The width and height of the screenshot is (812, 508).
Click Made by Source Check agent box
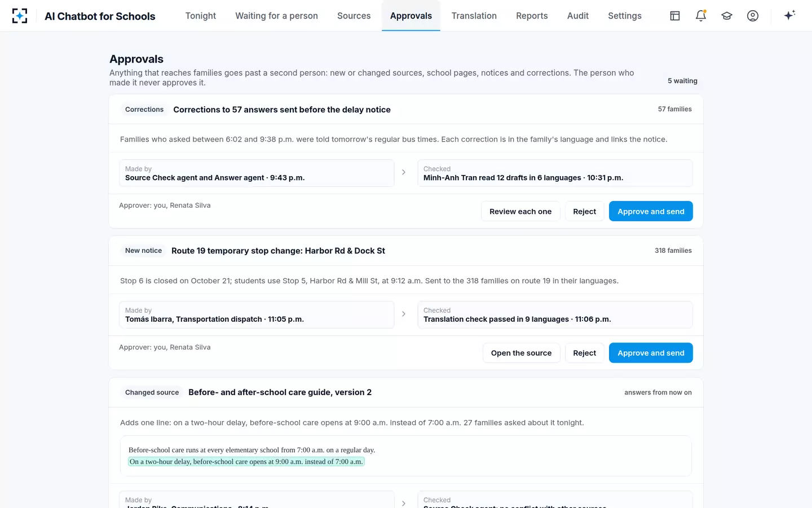point(257,173)
